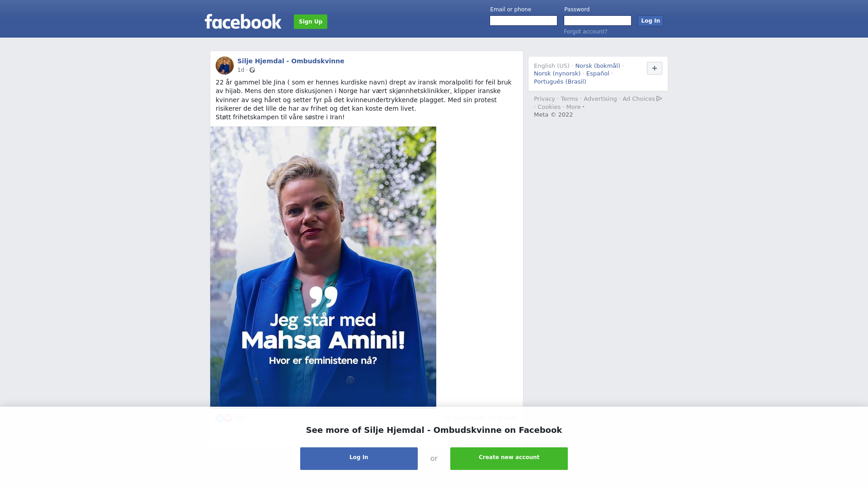Image resolution: width=868 pixels, height=488 pixels.
Task: Open Silje Hjemdal - Ombudskvinne page link
Action: (x=291, y=61)
